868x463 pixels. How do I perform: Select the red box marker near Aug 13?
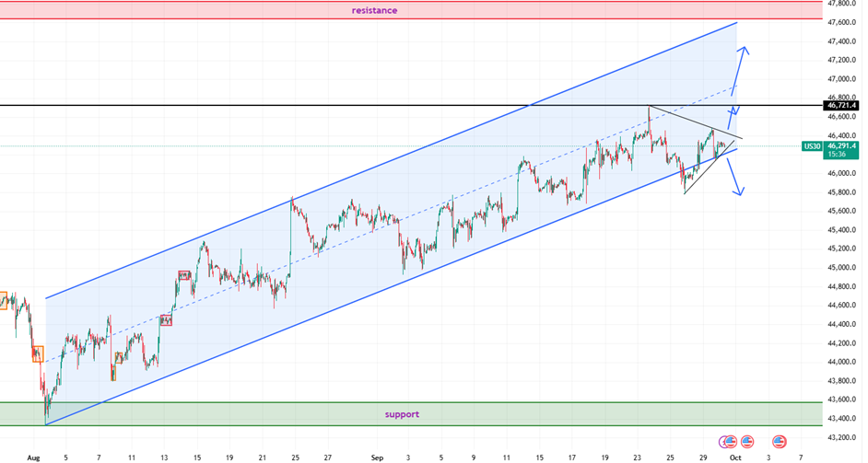click(166, 320)
